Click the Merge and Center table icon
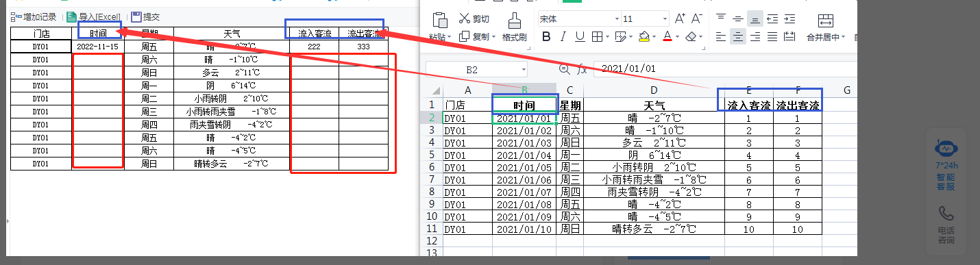This screenshot has width=980, height=265. coord(825,20)
